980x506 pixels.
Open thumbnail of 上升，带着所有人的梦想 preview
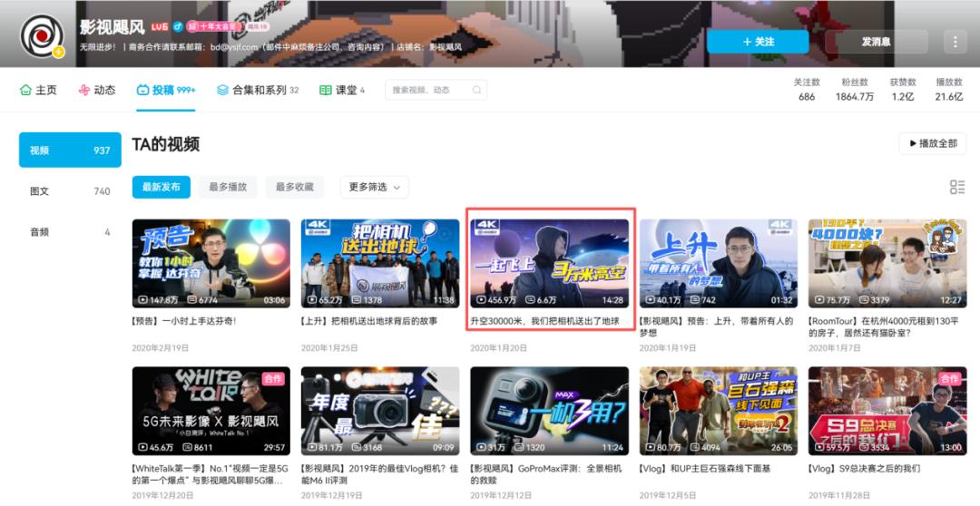718,263
